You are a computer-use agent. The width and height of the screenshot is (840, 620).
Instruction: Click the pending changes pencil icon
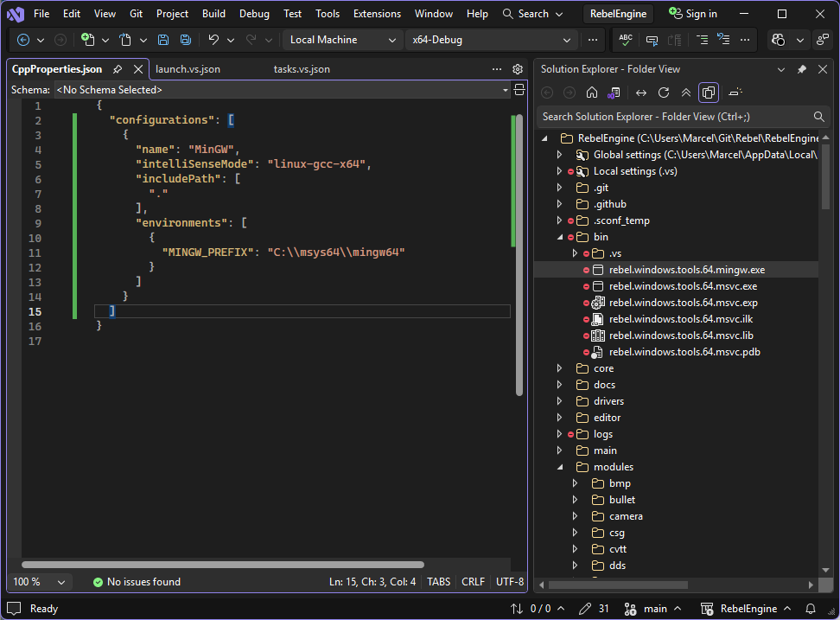point(585,609)
